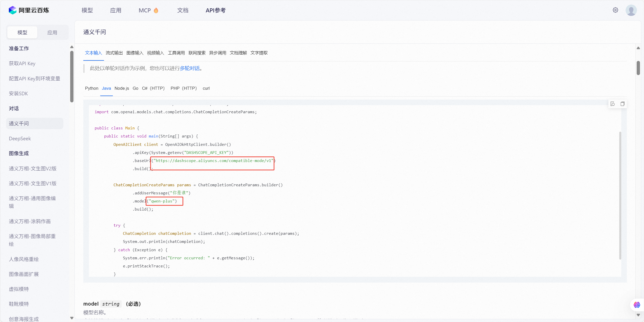This screenshot has height=322, width=644.
Task: Select the 视频输入 tab
Action: point(156,53)
